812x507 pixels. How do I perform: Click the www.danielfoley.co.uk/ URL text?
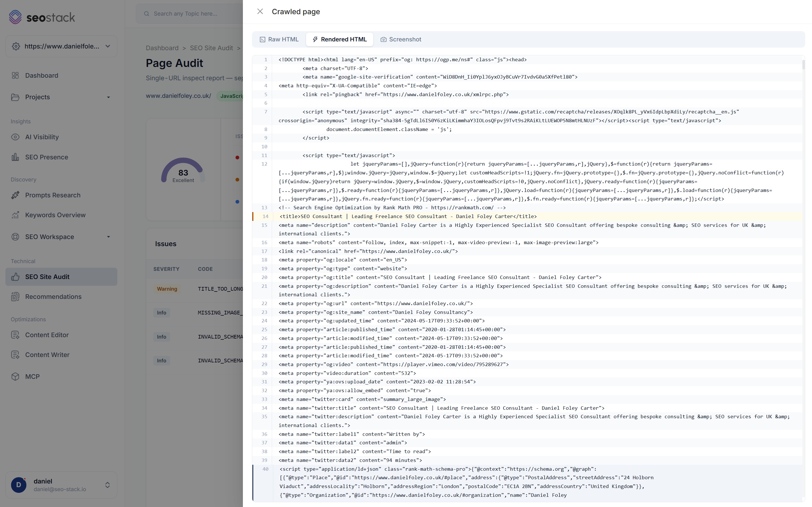point(179,96)
